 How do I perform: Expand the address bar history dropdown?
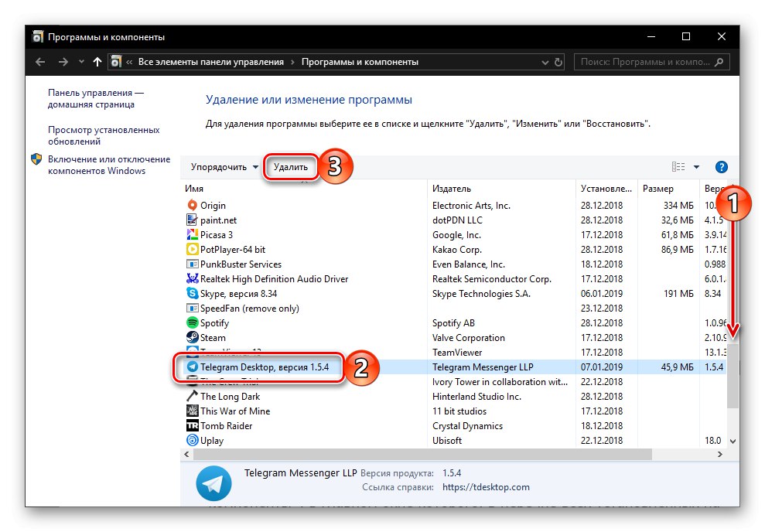[x=545, y=63]
